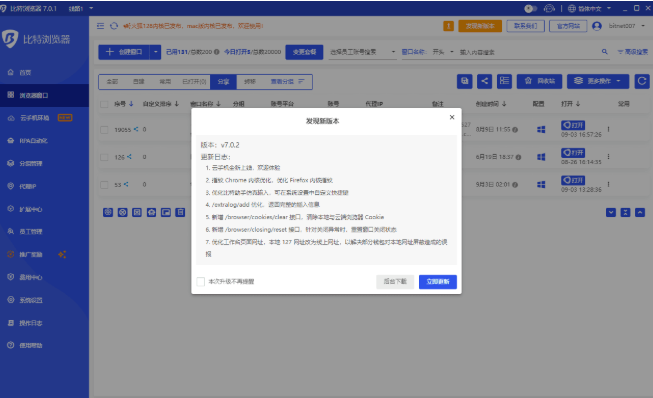
Task: Tick the select-all checkbox in table header
Action: click(104, 104)
